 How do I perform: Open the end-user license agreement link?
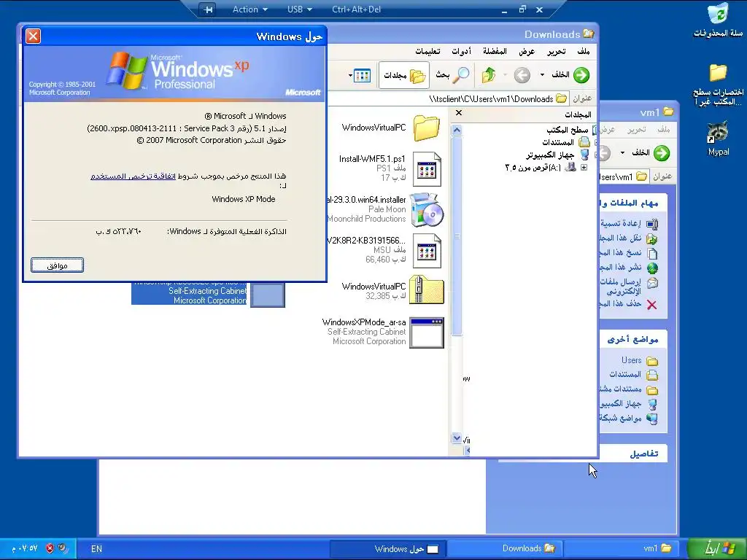click(x=133, y=176)
